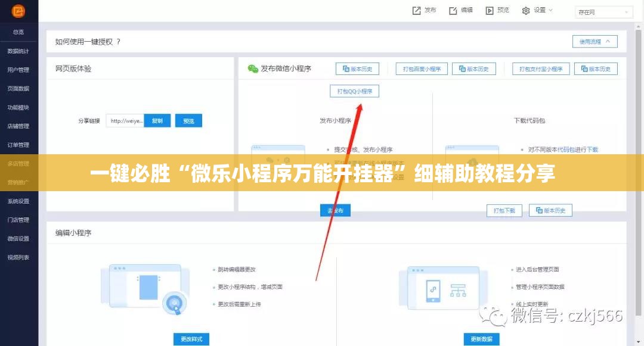This screenshot has height=346, width=644.
Task: Click the share link URL field
Action: point(125,121)
